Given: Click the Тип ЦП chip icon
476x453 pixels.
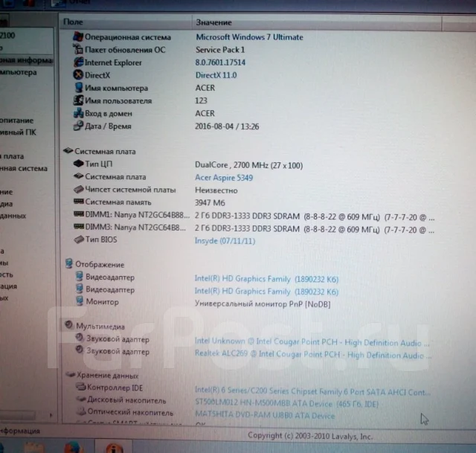Looking at the screenshot, I should [78, 164].
